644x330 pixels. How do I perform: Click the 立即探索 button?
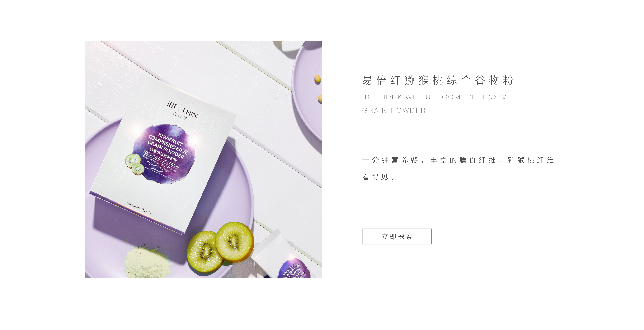396,236
